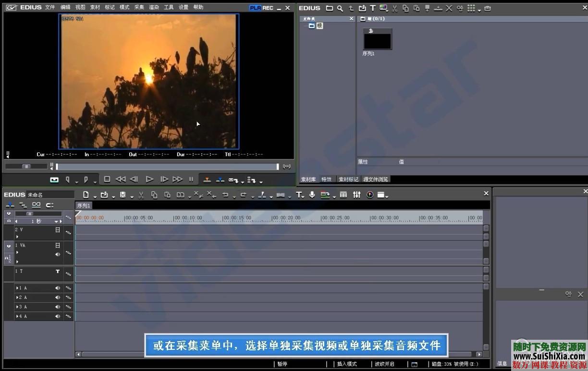588x371 pixels.
Task: Click the magnifier Search icon in the bin window
Action: point(340,8)
